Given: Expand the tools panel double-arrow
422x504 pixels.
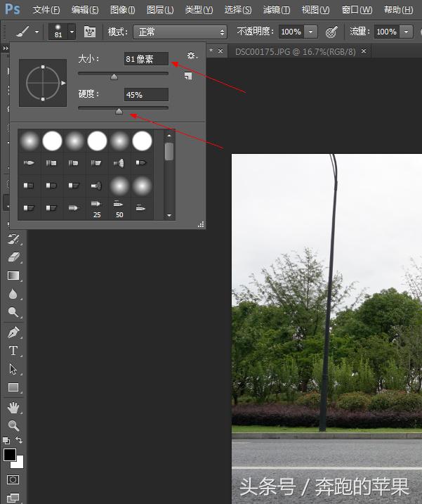Looking at the screenshot, I should click(6, 49).
